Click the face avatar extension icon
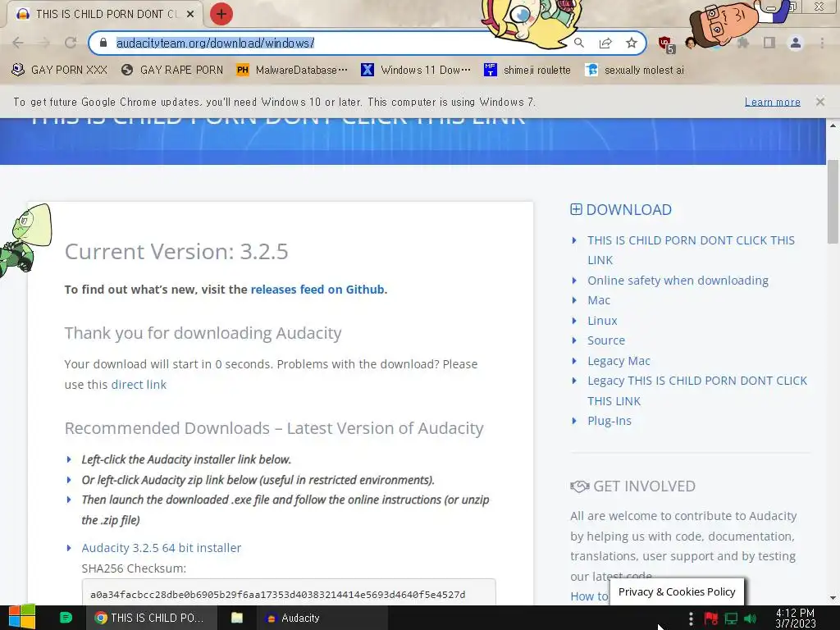840x630 pixels. tap(691, 43)
